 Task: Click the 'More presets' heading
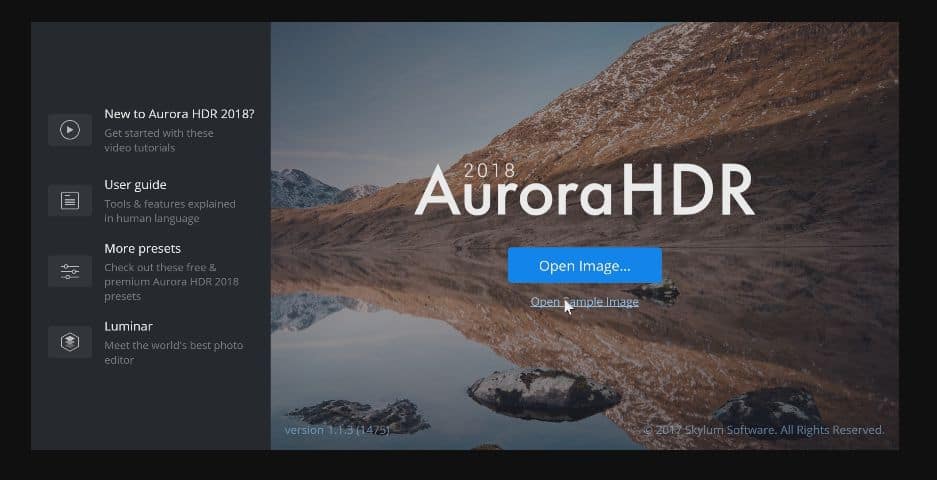(x=142, y=248)
